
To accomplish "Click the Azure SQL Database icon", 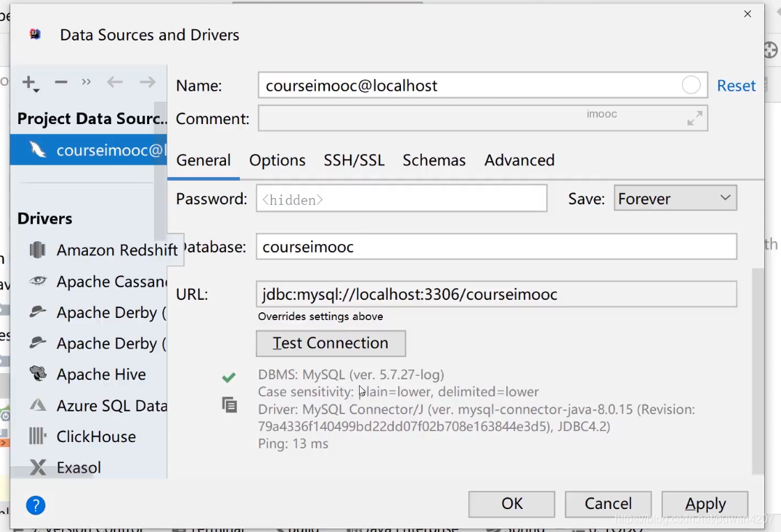I will click(x=38, y=405).
